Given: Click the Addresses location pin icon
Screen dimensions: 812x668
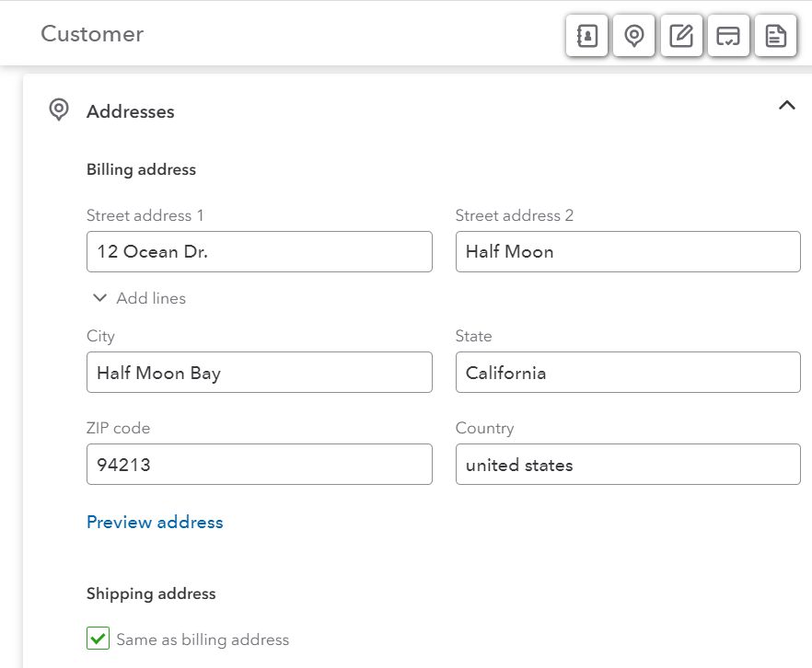Looking at the screenshot, I should (59, 109).
